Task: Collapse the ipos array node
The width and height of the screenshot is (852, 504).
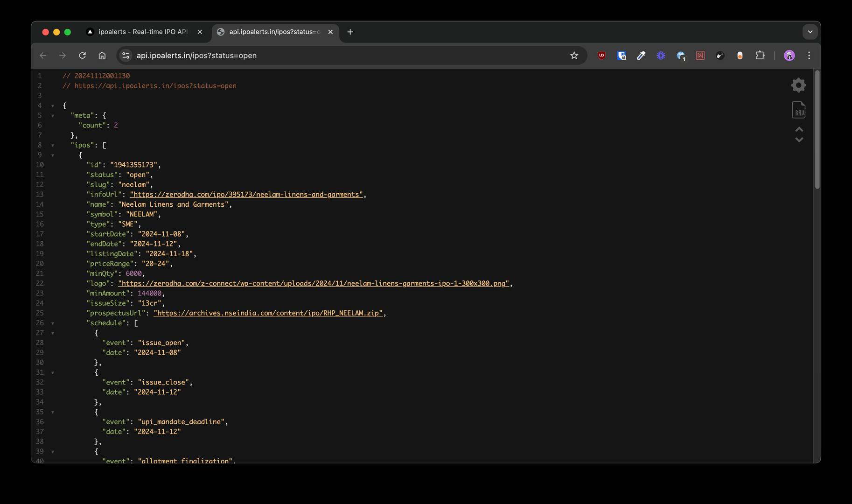Action: [52, 145]
